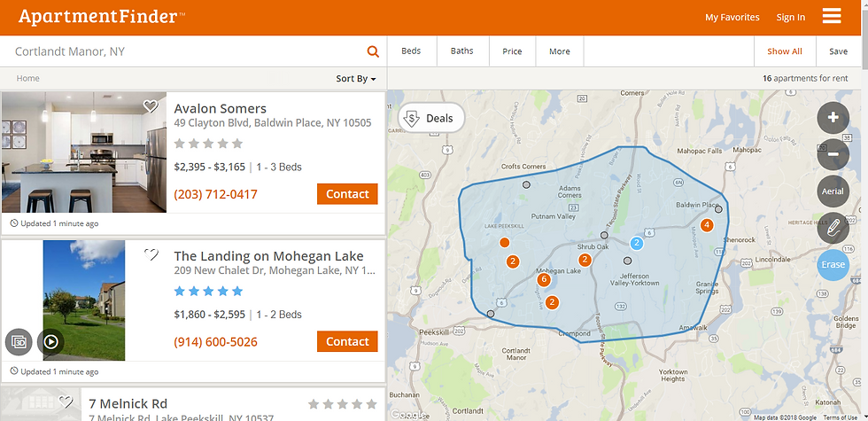Open map Terms of Use link

tap(840, 417)
